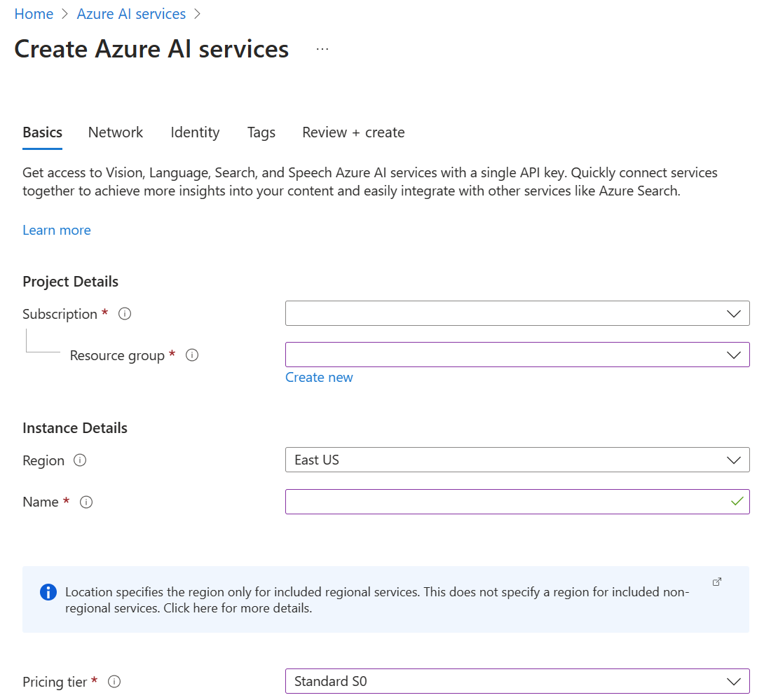Navigate to Home via the breadcrumb
The width and height of the screenshot is (757, 700).
coord(34,13)
